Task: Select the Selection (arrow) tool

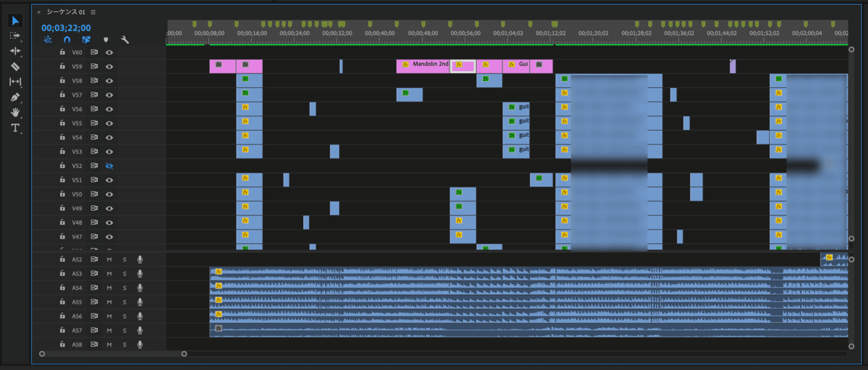Action: 15,21
